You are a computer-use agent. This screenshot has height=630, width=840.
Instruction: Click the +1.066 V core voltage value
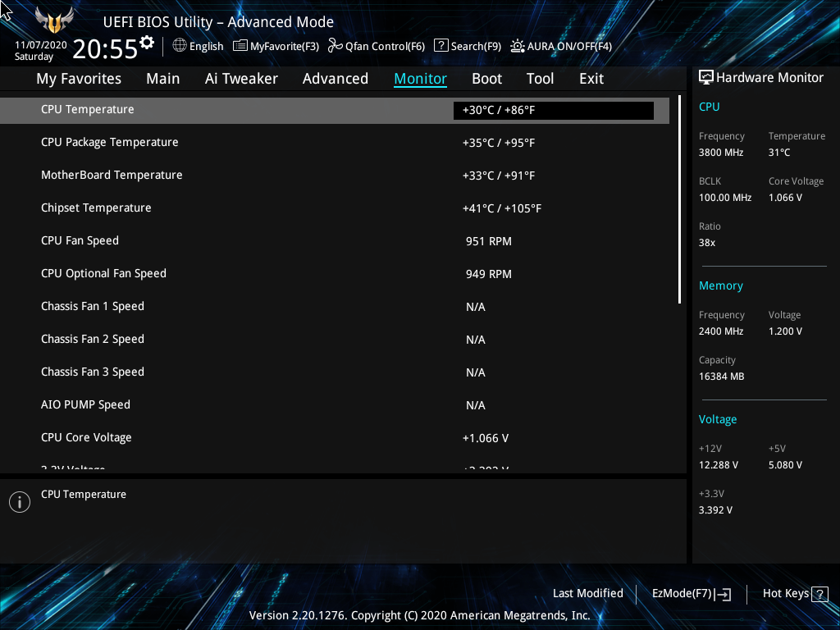click(486, 438)
